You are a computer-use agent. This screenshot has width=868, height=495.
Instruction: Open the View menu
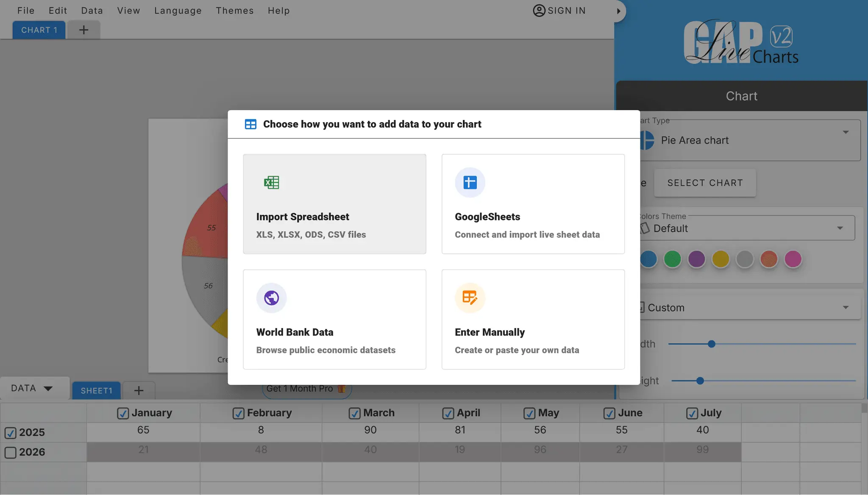click(128, 11)
